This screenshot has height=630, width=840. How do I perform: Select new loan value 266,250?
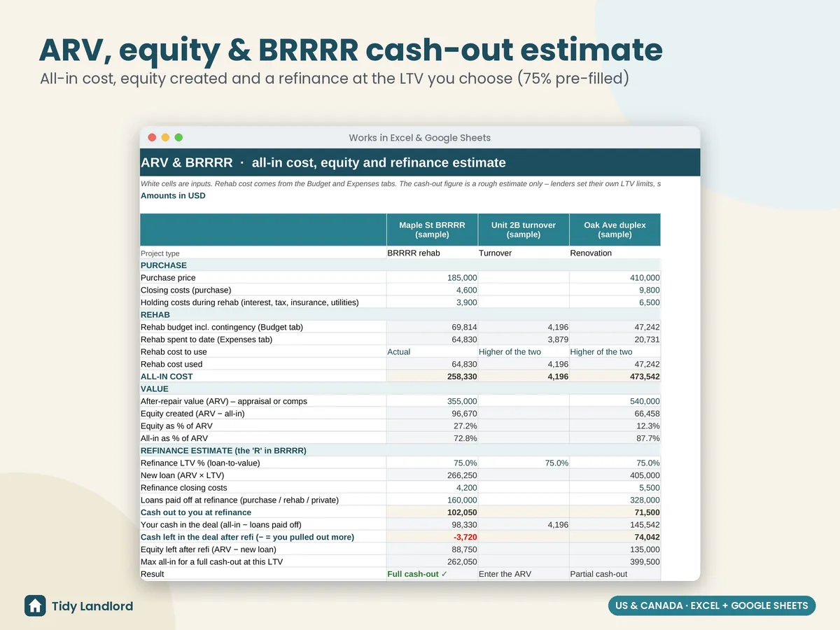432,475
